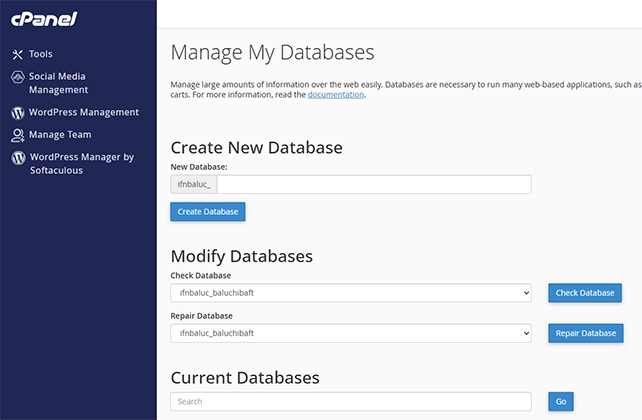Click the New Database: field label

pyautogui.click(x=199, y=167)
